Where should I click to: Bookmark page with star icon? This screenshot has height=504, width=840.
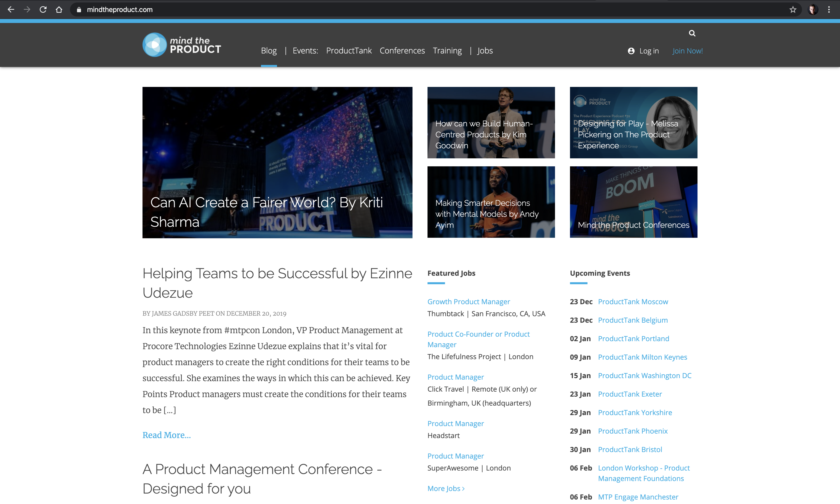[x=793, y=9]
